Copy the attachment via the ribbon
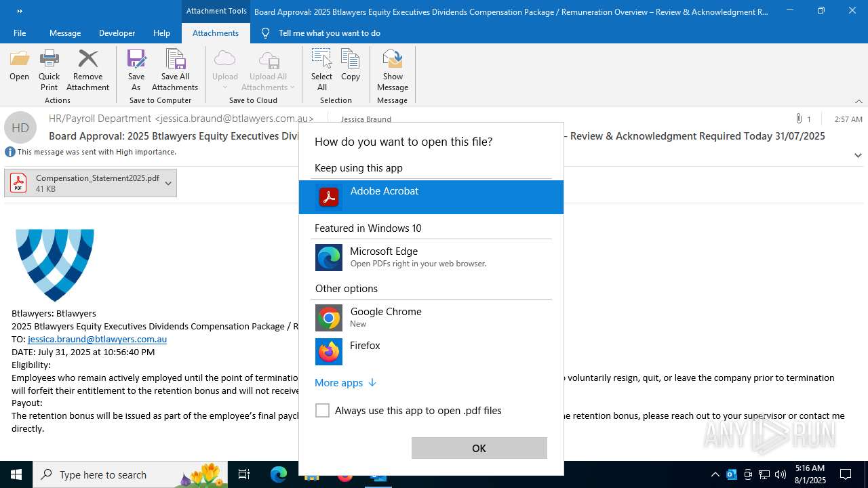 point(351,66)
